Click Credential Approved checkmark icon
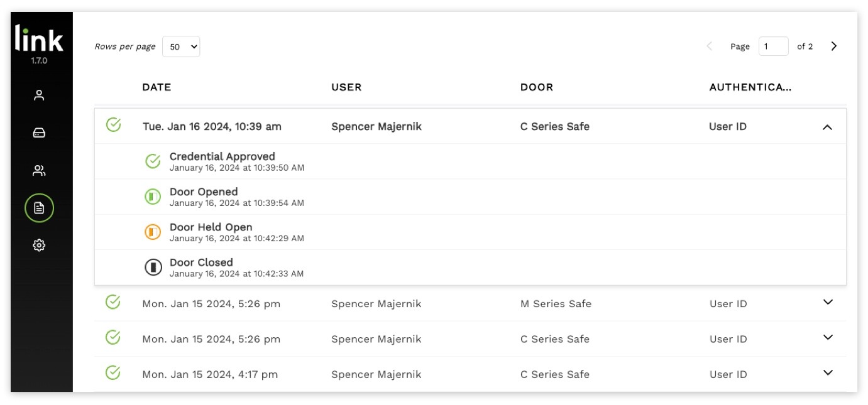Viewport: 868px width, 405px height. tap(153, 161)
